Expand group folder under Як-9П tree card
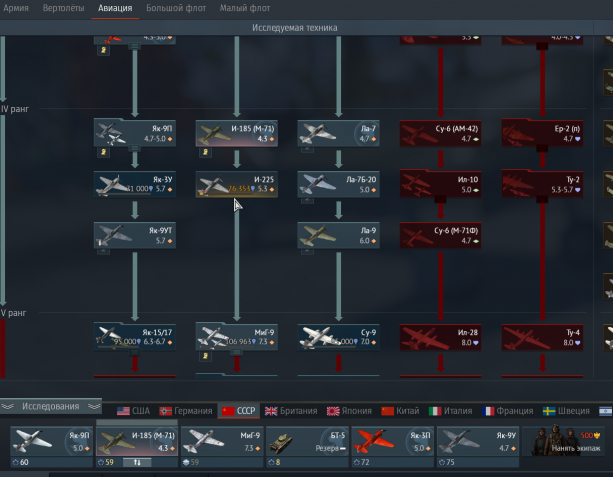Image resolution: width=613 pixels, height=477 pixels. pyautogui.click(x=104, y=152)
